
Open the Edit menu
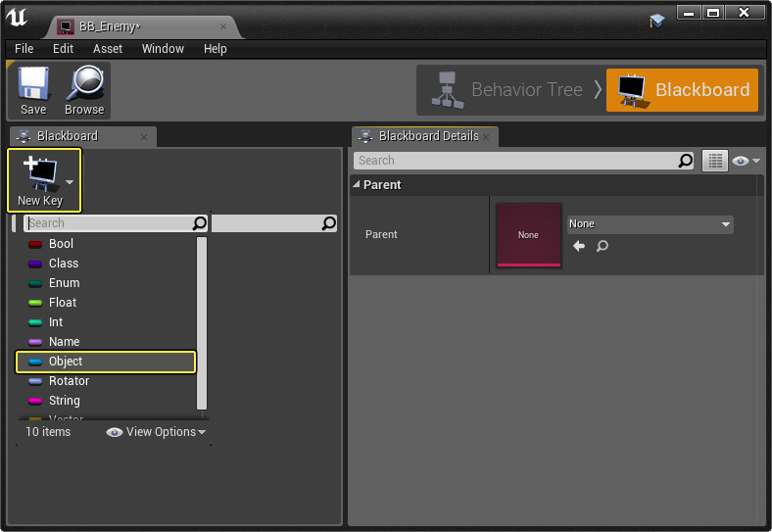point(63,49)
